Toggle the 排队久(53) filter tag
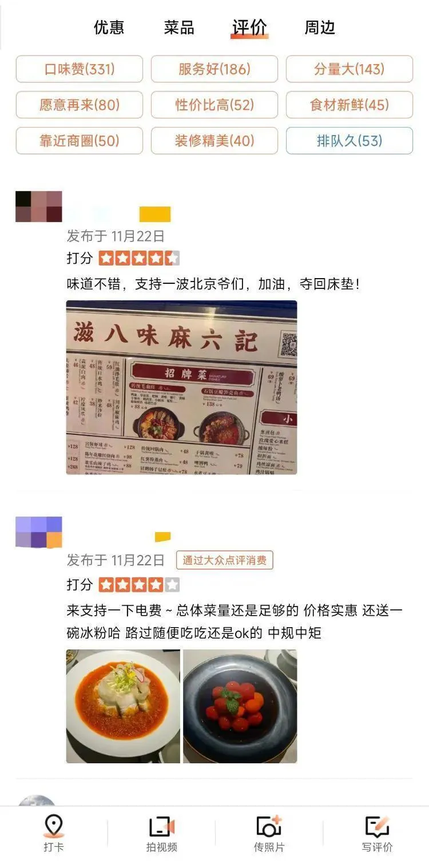 pyautogui.click(x=349, y=141)
